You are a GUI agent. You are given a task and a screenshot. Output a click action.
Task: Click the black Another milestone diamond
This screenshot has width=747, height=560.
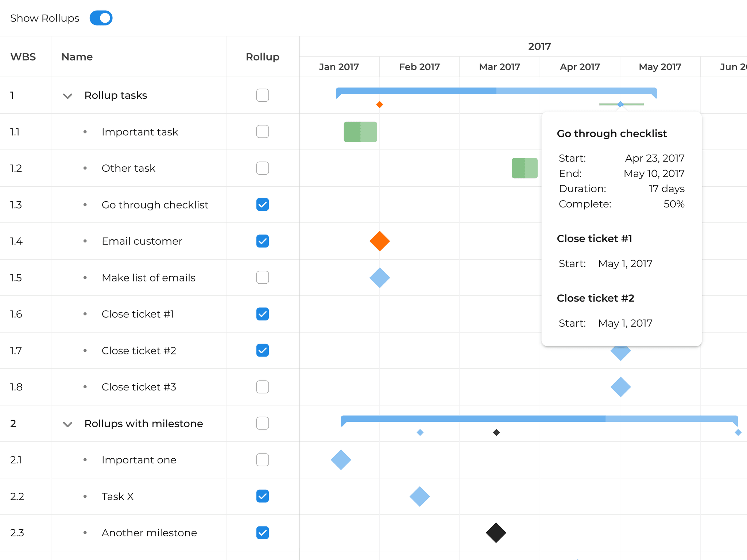[x=496, y=533]
